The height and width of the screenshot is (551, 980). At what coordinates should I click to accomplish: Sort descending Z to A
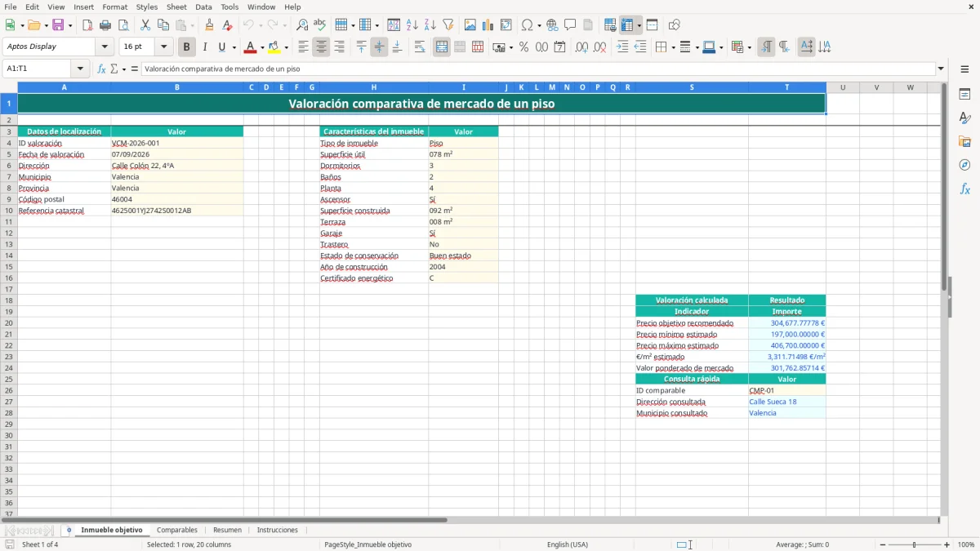click(x=430, y=25)
